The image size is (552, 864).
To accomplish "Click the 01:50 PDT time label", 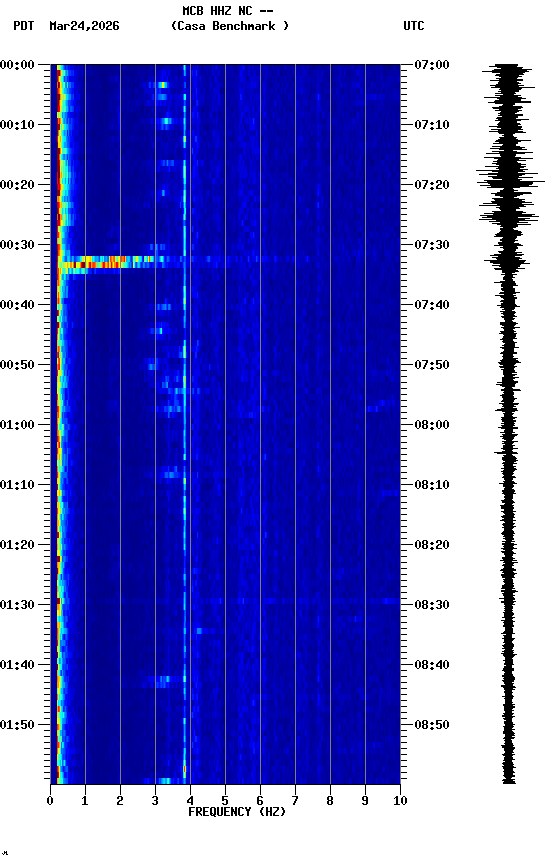I will pos(17,725).
